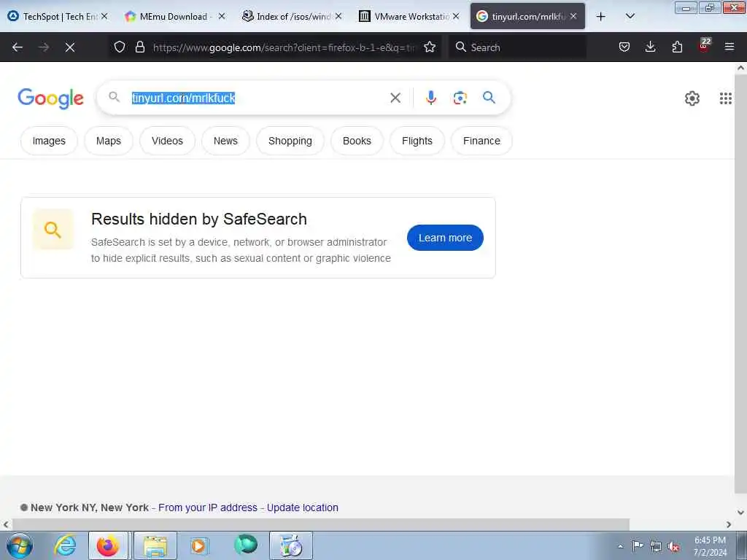Go back with the browser back arrow

(18, 47)
